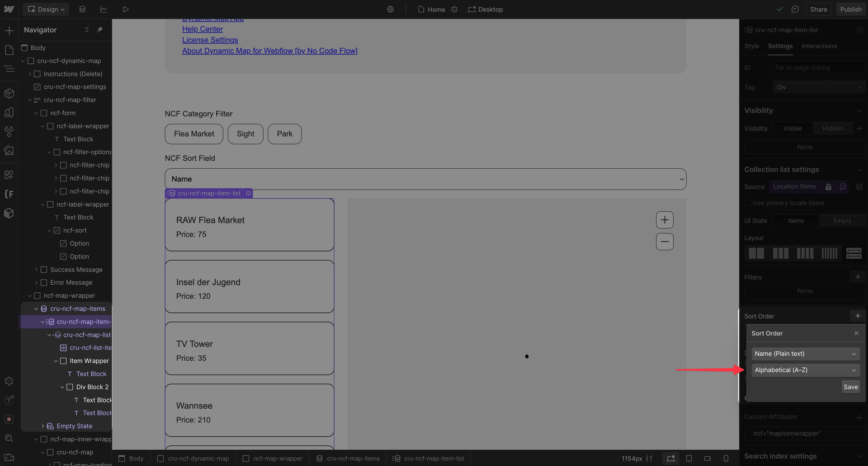Open the Finsweet {F app icon
868x466 pixels.
coord(9,194)
